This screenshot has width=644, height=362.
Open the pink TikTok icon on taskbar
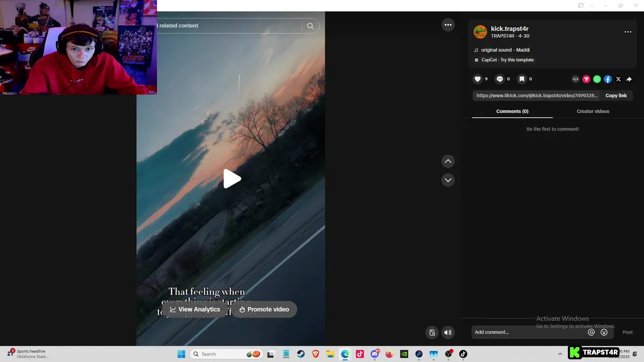tap(360, 354)
